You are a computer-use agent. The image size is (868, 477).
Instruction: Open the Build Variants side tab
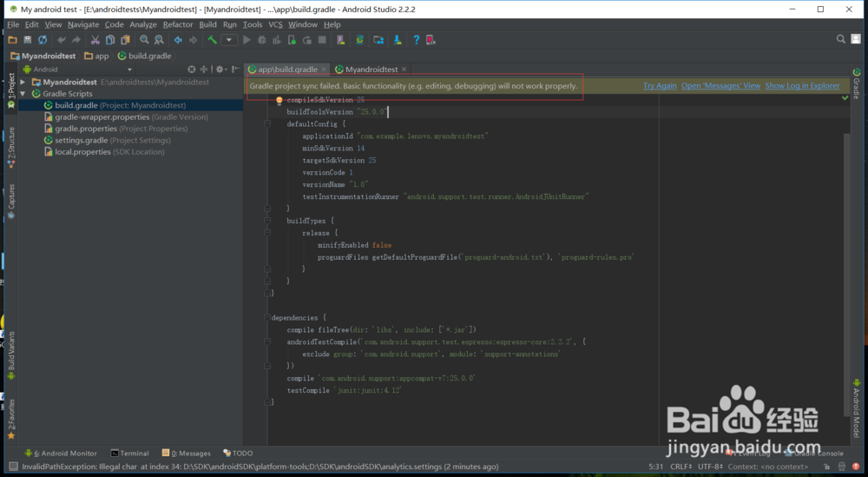pyautogui.click(x=11, y=355)
